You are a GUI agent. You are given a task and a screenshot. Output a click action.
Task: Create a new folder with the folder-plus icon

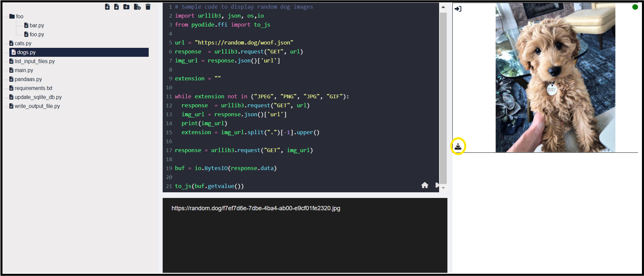(x=126, y=7)
